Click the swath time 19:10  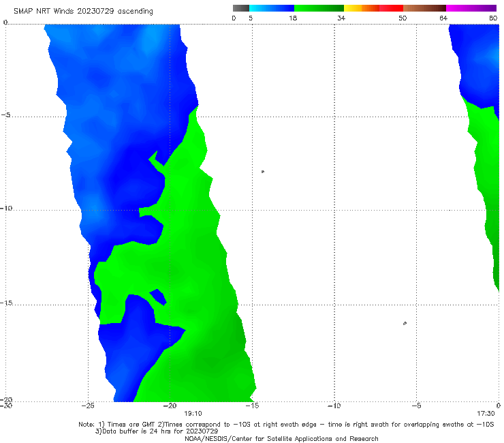coord(193,414)
